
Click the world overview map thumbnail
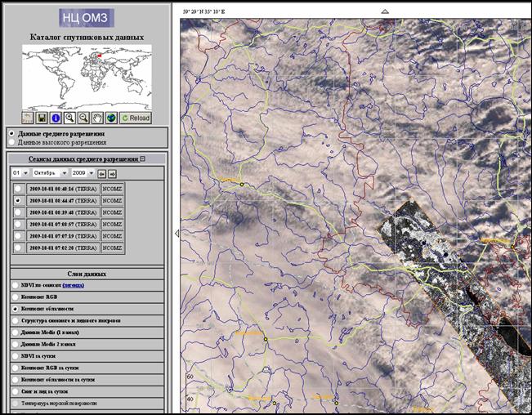tap(87, 77)
